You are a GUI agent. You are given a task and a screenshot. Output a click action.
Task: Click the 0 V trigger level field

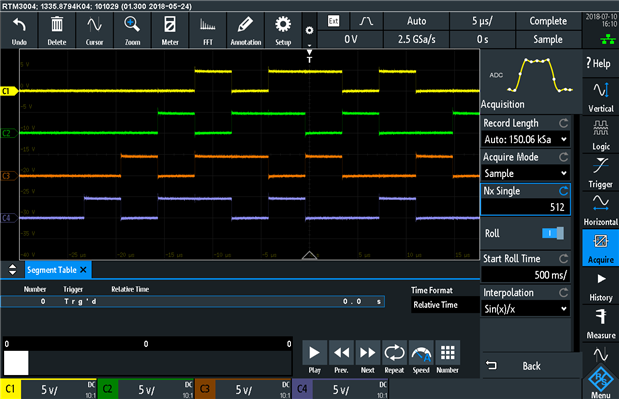point(351,39)
